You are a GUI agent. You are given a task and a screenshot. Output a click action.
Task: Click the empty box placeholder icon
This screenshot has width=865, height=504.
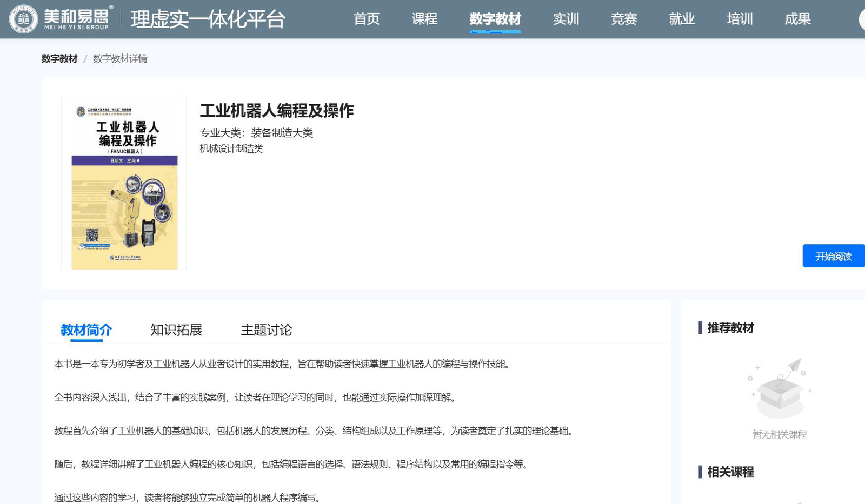[x=780, y=388]
